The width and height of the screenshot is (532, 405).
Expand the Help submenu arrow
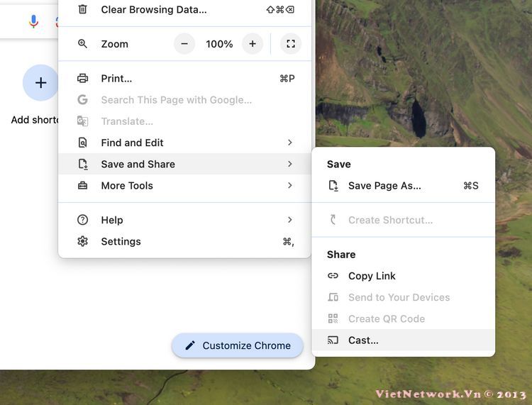coord(289,220)
